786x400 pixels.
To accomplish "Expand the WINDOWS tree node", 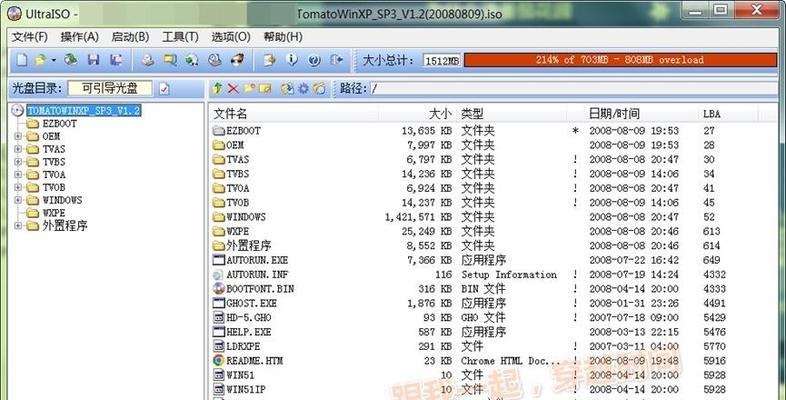I will coord(18,200).
